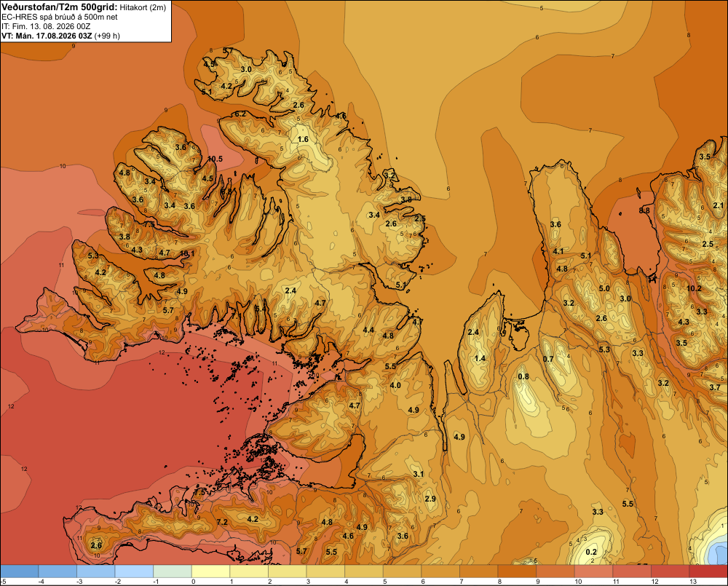Pick the pale yellow legend swatch for 0–1

click(211, 571)
